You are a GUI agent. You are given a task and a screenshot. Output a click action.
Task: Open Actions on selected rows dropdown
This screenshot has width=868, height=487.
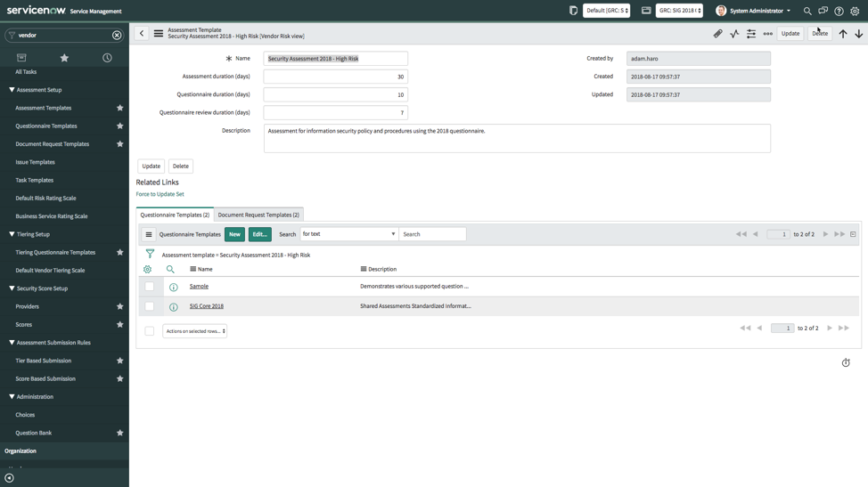pyautogui.click(x=195, y=331)
